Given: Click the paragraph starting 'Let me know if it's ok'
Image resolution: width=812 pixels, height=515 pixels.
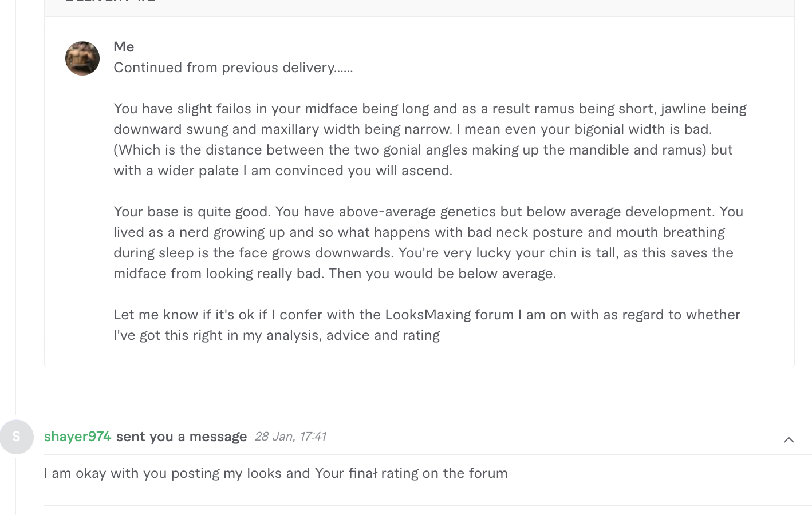Looking at the screenshot, I should click(427, 325).
